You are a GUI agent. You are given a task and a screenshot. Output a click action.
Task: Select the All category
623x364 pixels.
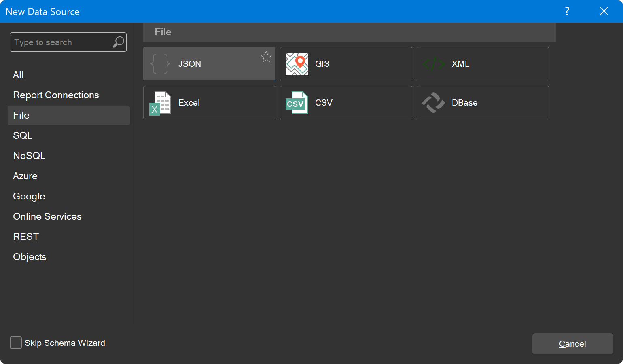coord(69,75)
